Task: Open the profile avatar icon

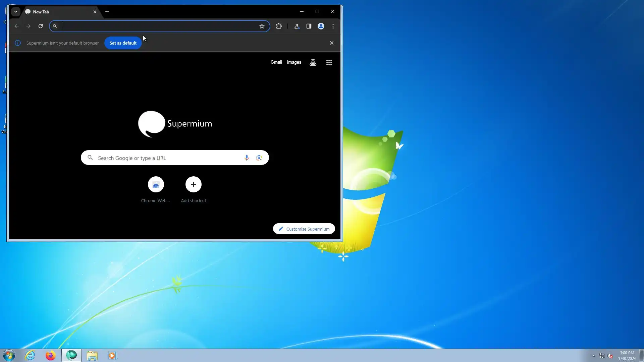Action: coord(321,26)
